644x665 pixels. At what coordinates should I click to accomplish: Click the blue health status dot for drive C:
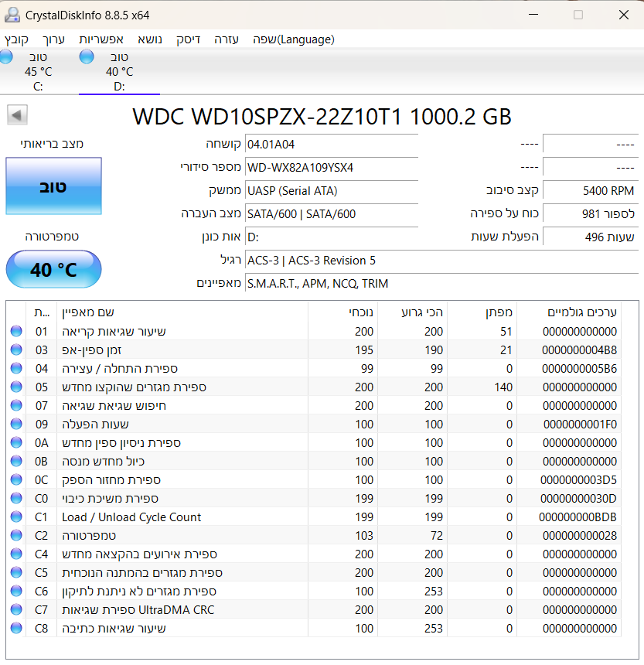tap(6, 56)
